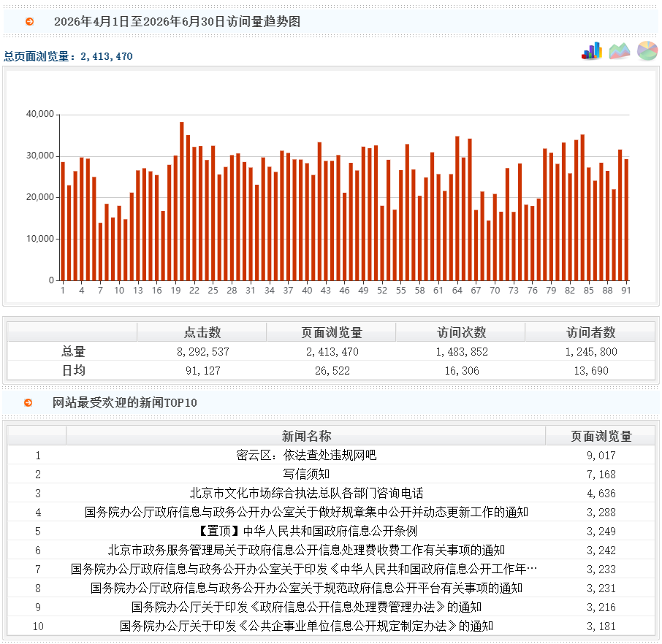Switch to the area chart view icon
This screenshot has height=644, width=662.
[x=620, y=51]
